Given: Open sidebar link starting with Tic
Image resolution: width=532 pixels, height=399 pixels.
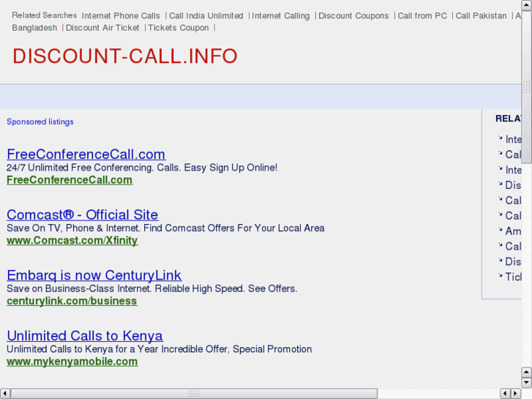Looking at the screenshot, I should click(x=513, y=277).
